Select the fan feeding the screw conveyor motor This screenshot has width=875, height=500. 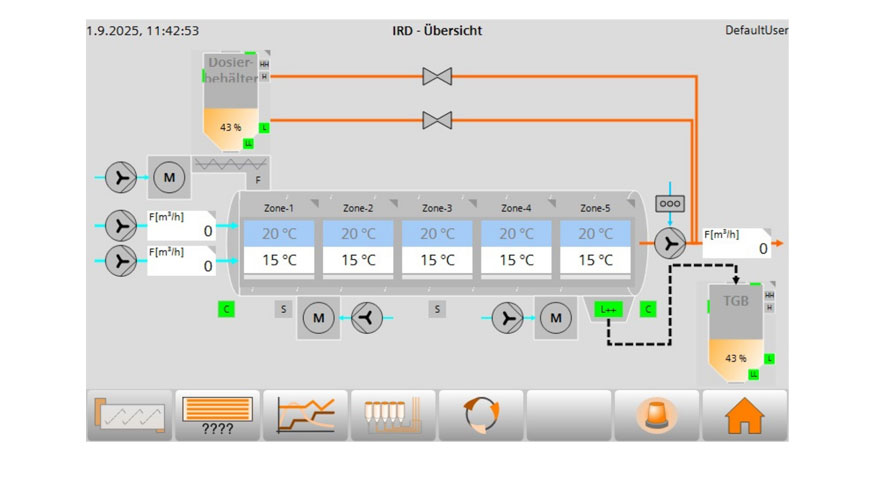[x=121, y=177]
